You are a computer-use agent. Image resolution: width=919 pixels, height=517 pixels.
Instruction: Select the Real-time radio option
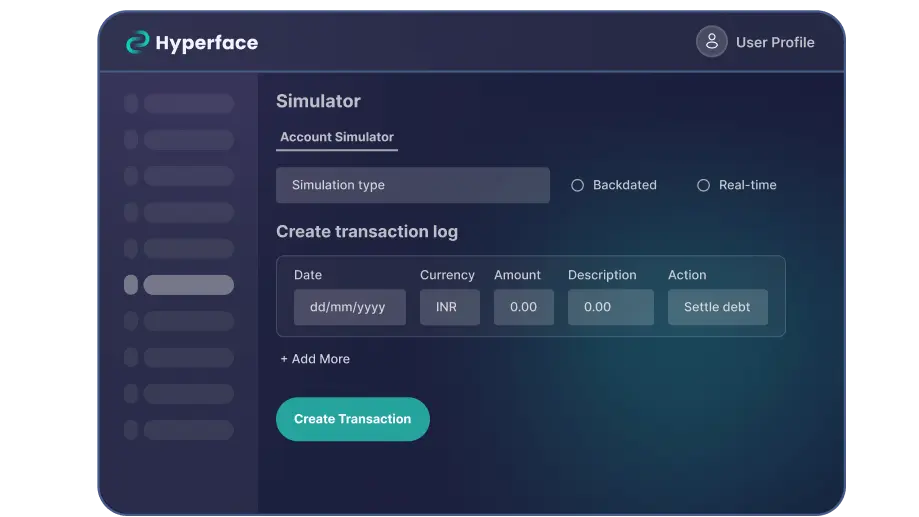tap(703, 185)
